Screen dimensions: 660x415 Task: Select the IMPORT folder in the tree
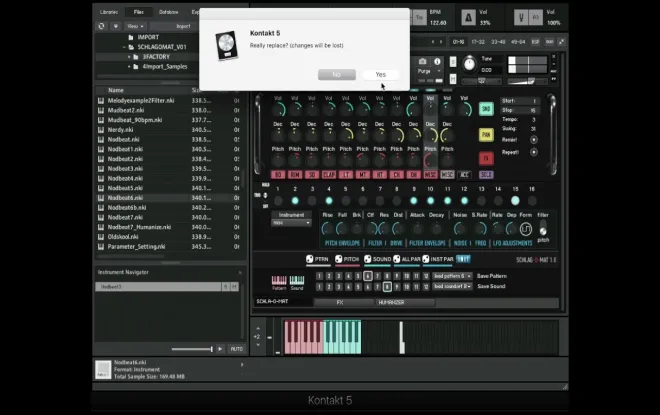[148, 37]
